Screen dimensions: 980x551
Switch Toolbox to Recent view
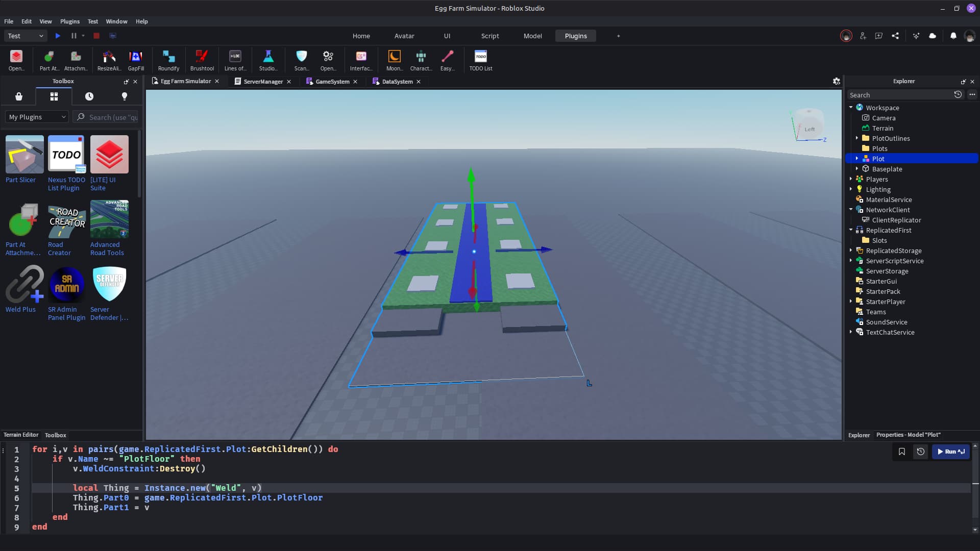89,96
